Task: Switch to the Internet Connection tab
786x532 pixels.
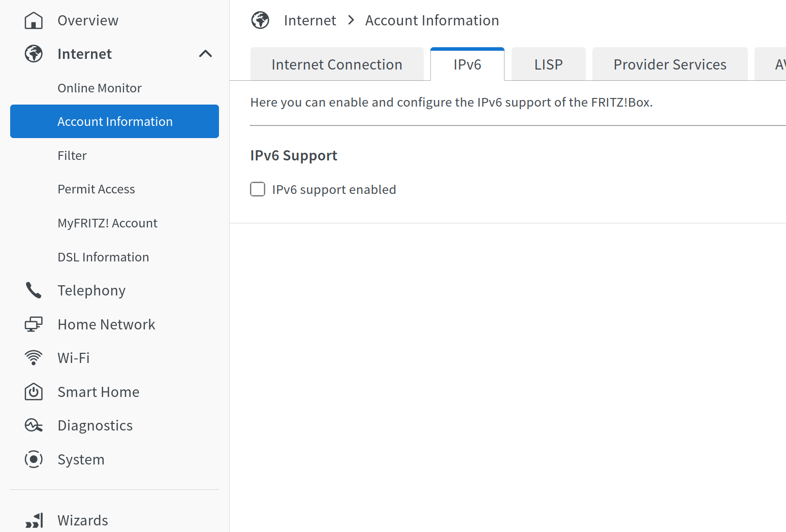Action: point(337,64)
